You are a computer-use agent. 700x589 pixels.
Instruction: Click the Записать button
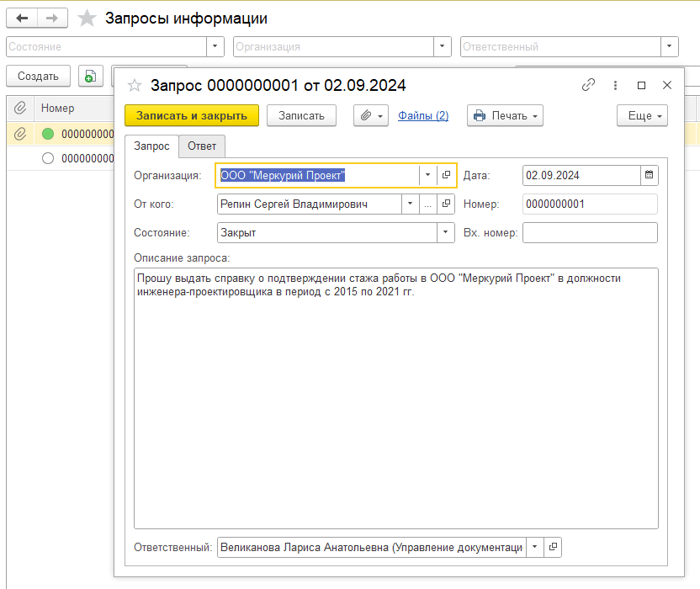[x=301, y=115]
